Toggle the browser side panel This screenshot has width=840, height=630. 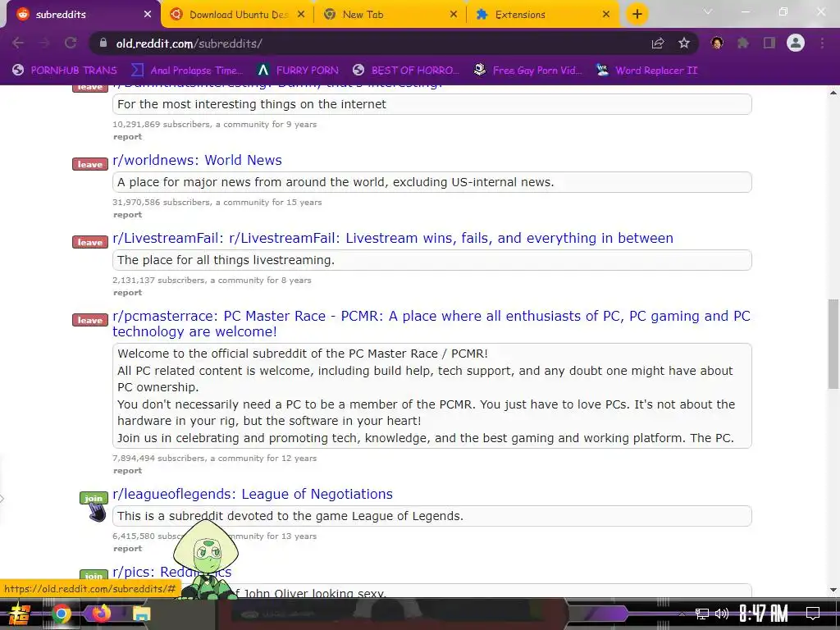tap(769, 43)
